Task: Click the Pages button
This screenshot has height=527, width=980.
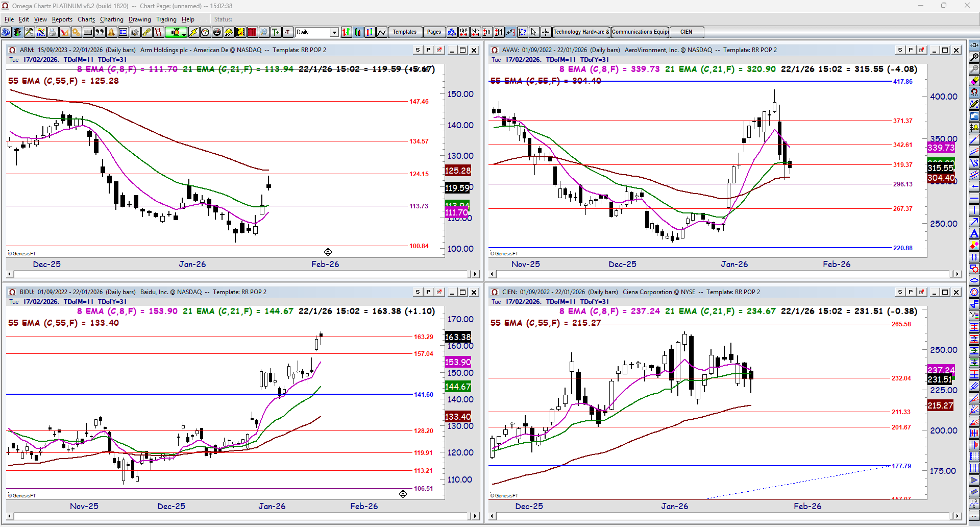Action: click(434, 32)
